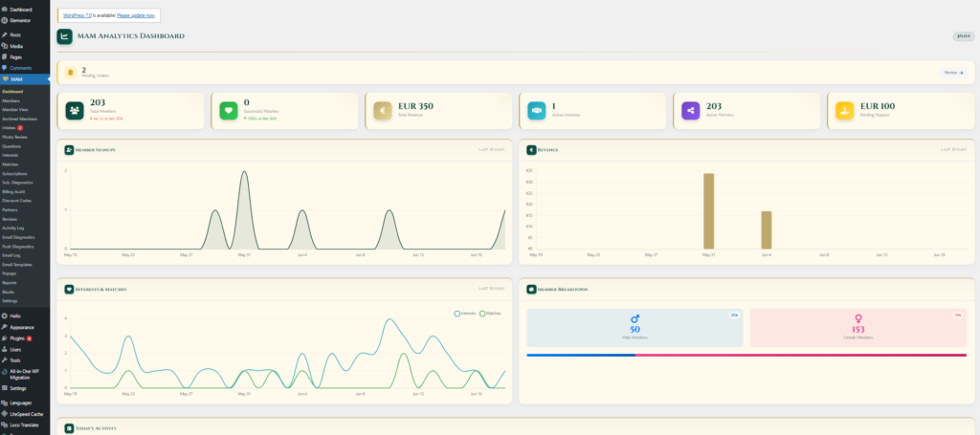
Task: Click the Pending Intakes clipboard icon
Action: click(x=71, y=73)
